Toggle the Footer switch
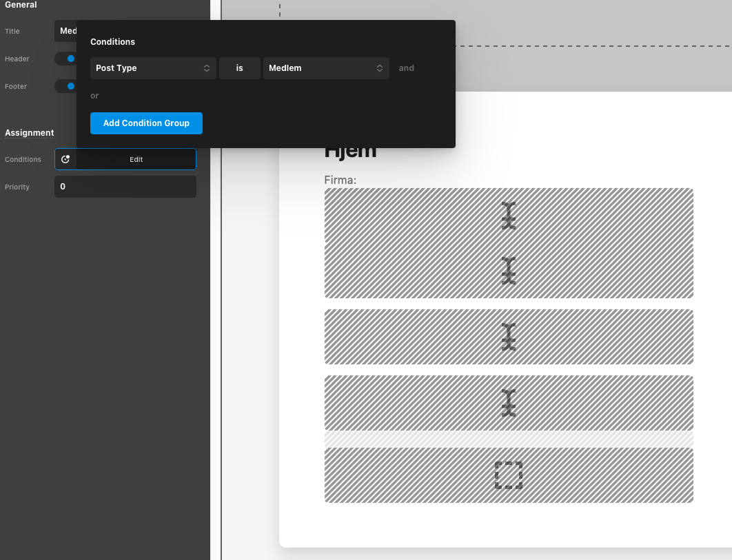Screen dimensions: 732x560 (66, 86)
